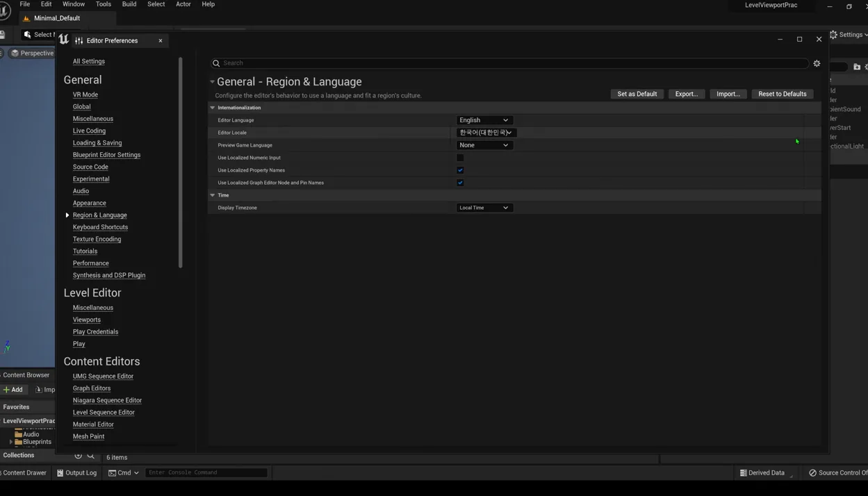Focus the Search field in Editor Preferences
This screenshot has width=868, height=496.
pos(509,63)
